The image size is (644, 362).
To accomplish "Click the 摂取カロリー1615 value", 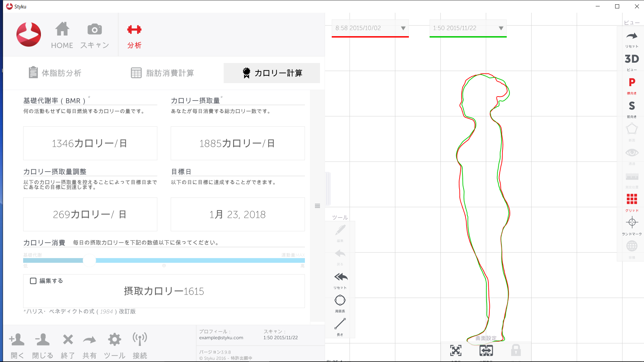I will (164, 291).
